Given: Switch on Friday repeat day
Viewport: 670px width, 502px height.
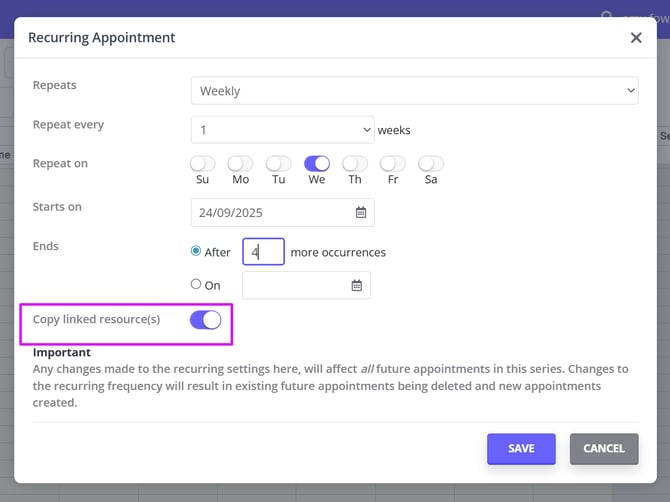Looking at the screenshot, I should (393, 164).
